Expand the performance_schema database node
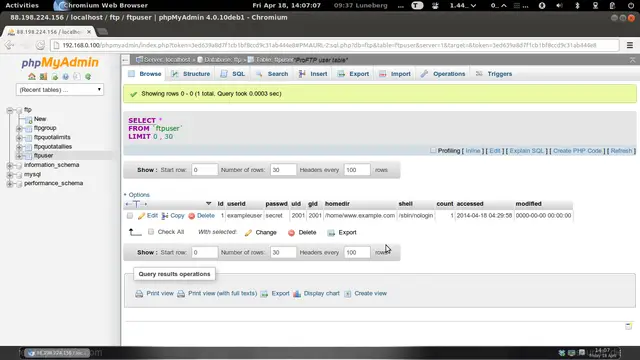Viewport: 640px width, 360px height. 9,184
